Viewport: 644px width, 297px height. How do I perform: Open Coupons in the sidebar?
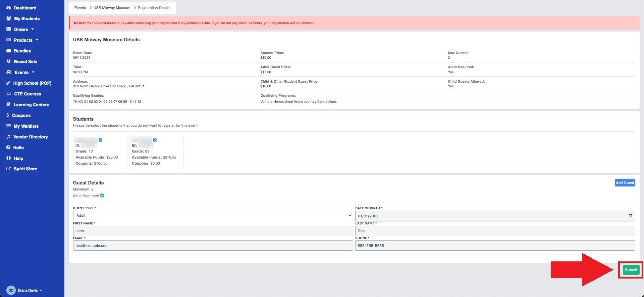pyautogui.click(x=21, y=115)
